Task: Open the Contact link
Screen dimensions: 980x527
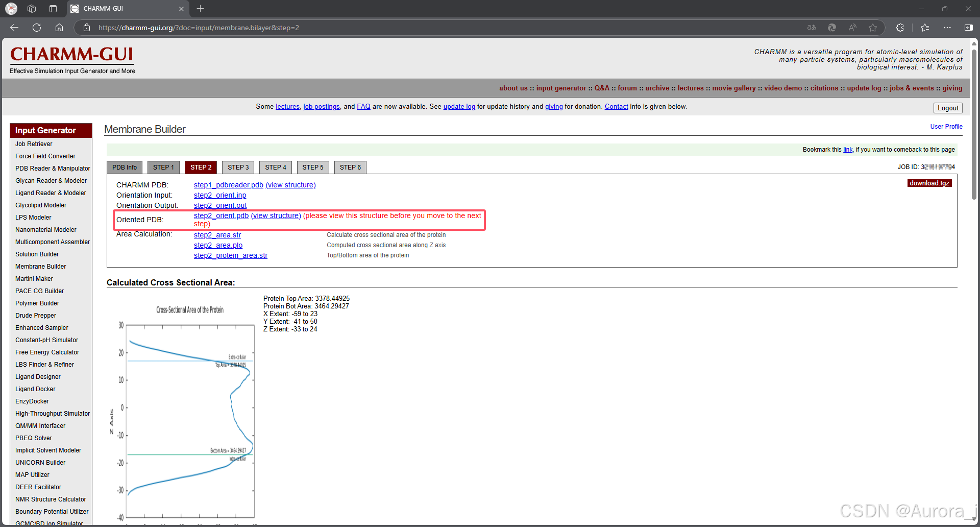Action: pos(617,107)
